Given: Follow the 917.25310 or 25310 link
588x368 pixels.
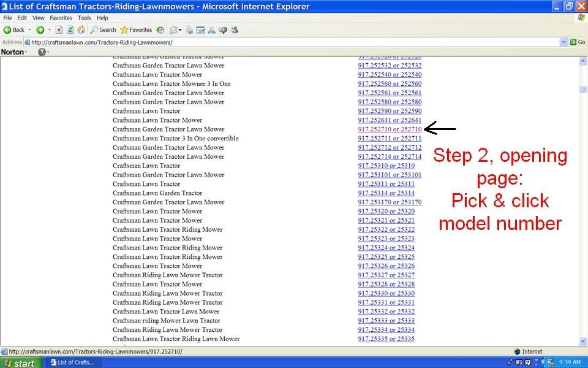Looking at the screenshot, I should pos(386,166).
